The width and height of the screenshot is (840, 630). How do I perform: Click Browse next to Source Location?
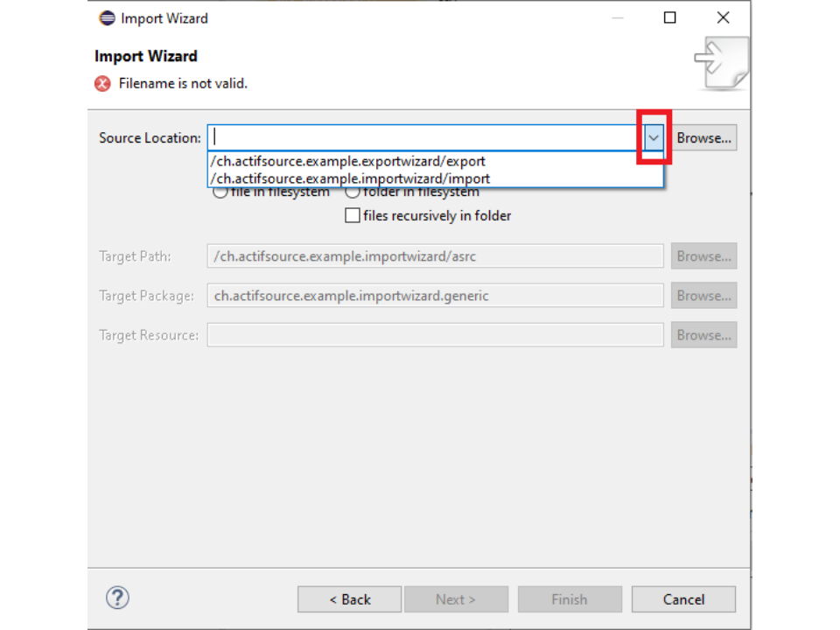tap(703, 138)
